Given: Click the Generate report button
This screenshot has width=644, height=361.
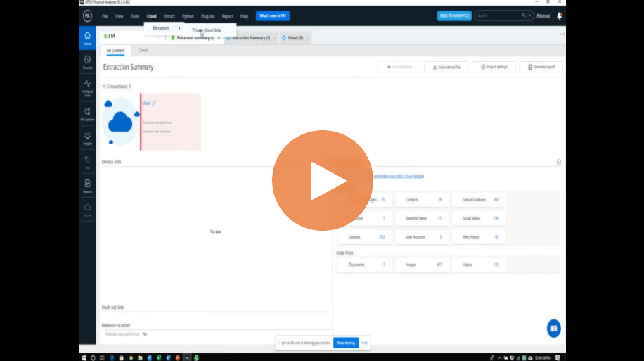Looking at the screenshot, I should 541,67.
